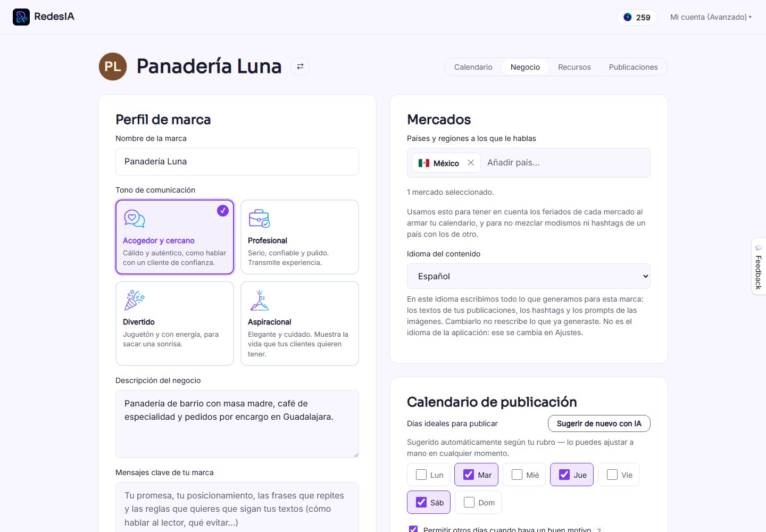Click the Divertido party popper icon
The image size is (766, 532).
tap(134, 300)
